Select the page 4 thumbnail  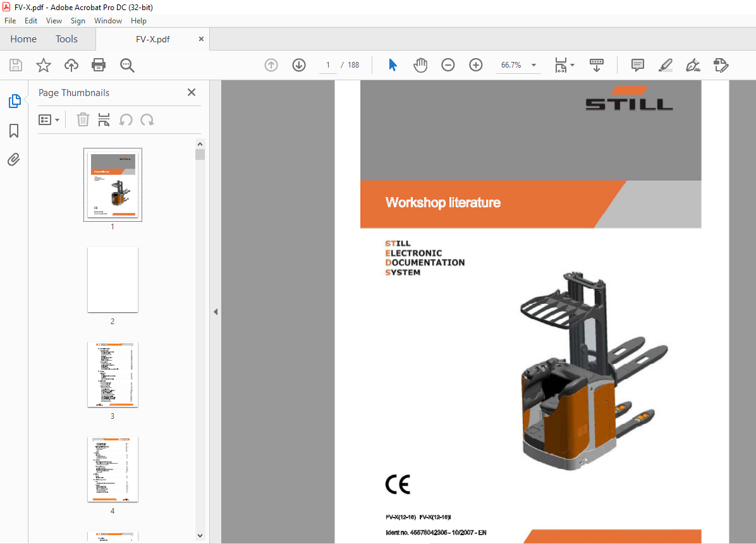[113, 469]
